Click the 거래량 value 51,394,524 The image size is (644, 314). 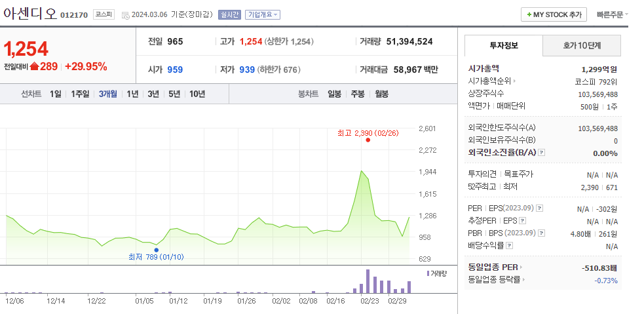(409, 41)
